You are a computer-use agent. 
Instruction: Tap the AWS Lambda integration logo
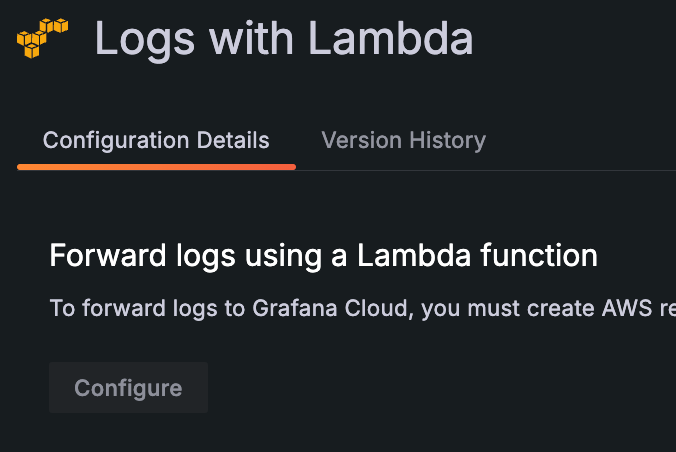coord(42,37)
